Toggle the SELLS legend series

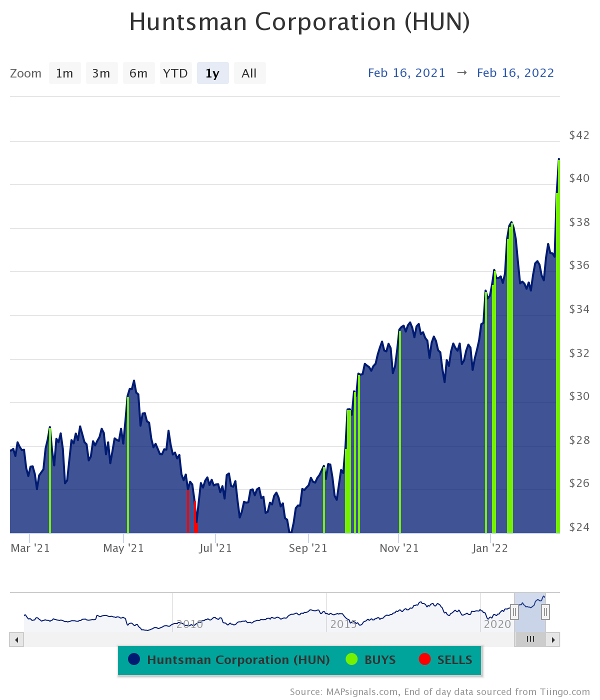pos(445,660)
